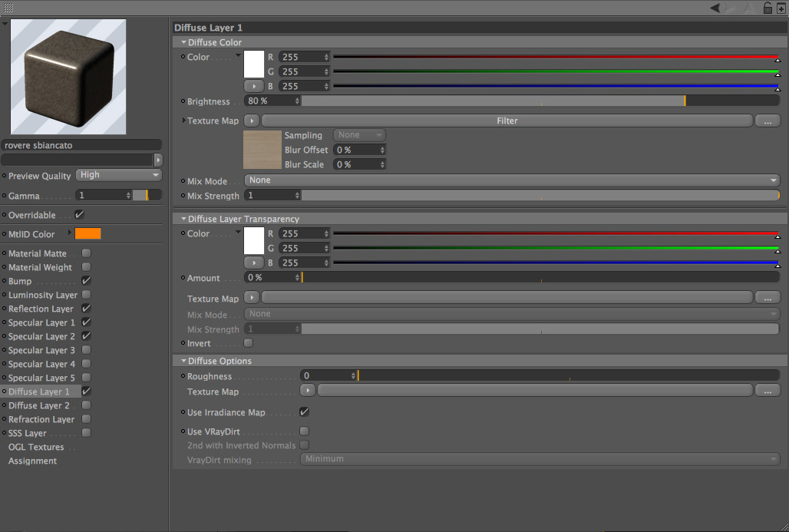Select Diffuse Layer 1 channel
789x532 pixels.
[38, 392]
